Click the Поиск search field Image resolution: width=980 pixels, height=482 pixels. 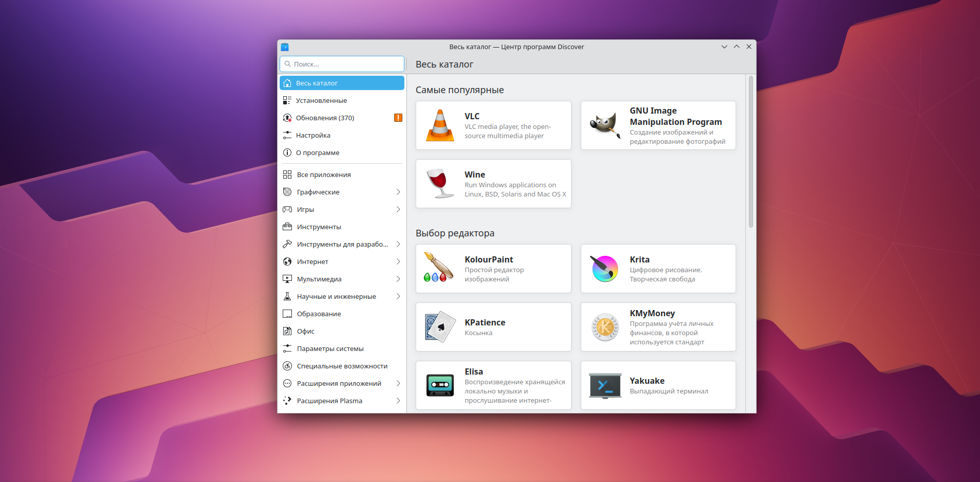pos(342,64)
